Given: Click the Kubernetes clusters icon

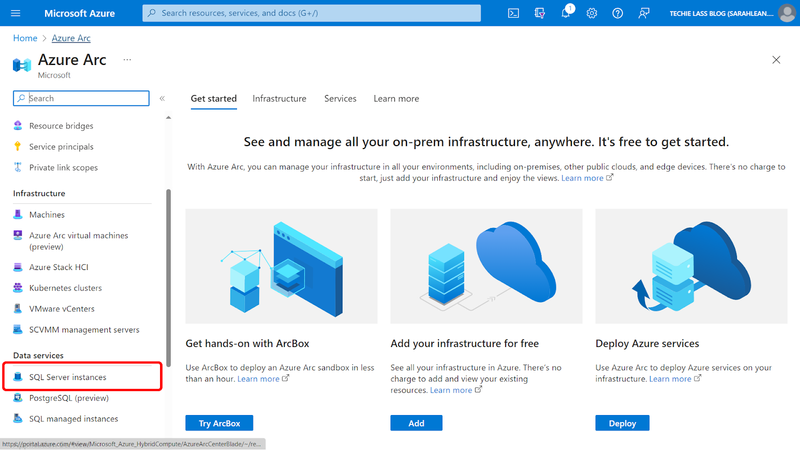Looking at the screenshot, I should [18, 288].
